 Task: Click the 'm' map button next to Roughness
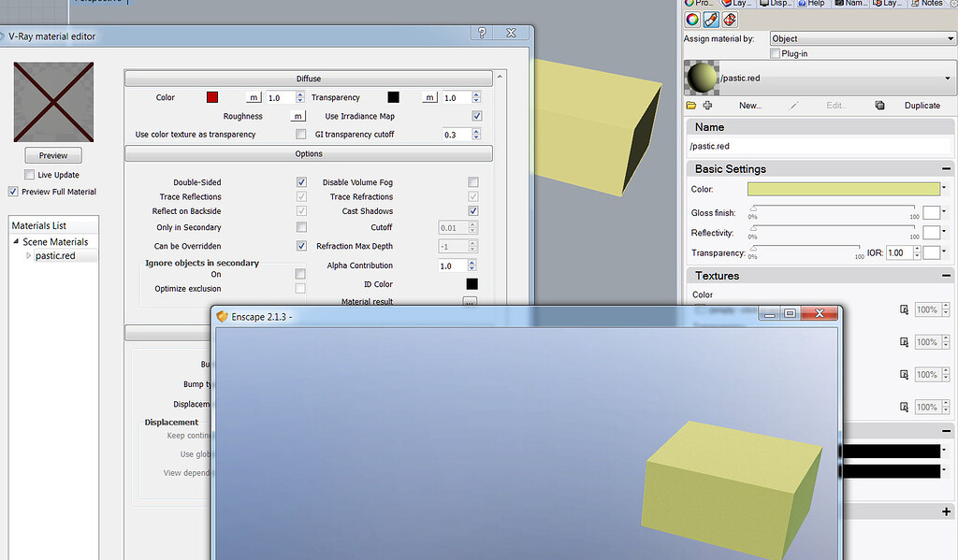point(297,116)
